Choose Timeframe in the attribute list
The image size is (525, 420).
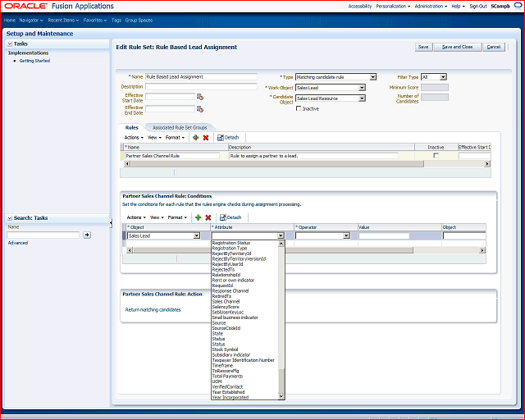[x=222, y=365]
